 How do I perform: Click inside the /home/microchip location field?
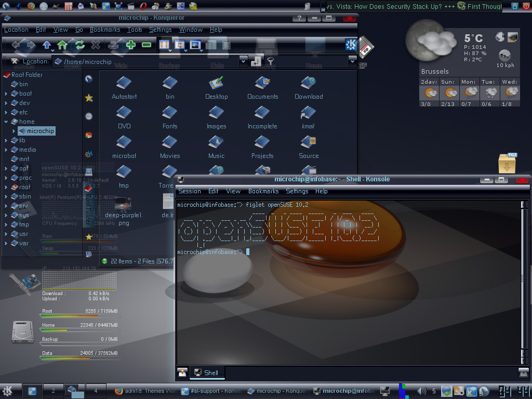point(146,61)
